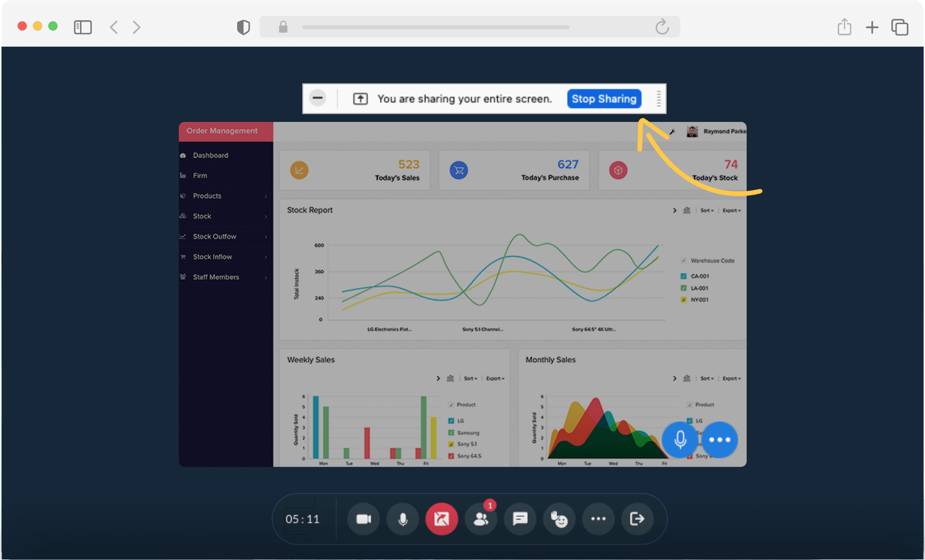Open the Weekly Sales Sort dropdown
Image resolution: width=925 pixels, height=560 pixels.
pos(470,379)
